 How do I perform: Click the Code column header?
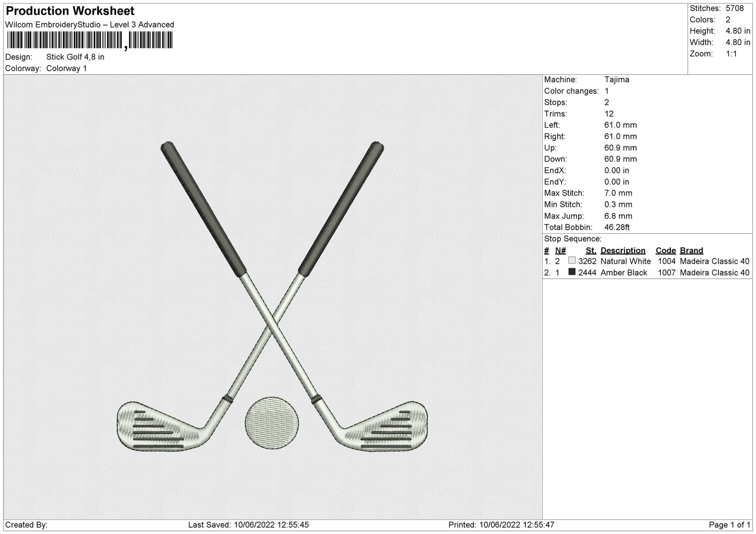coord(666,251)
